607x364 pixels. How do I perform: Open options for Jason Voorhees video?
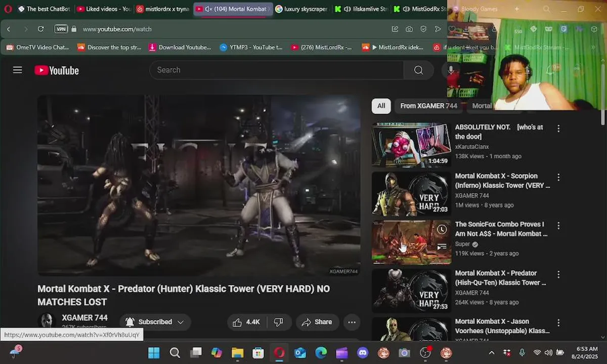pos(558,323)
